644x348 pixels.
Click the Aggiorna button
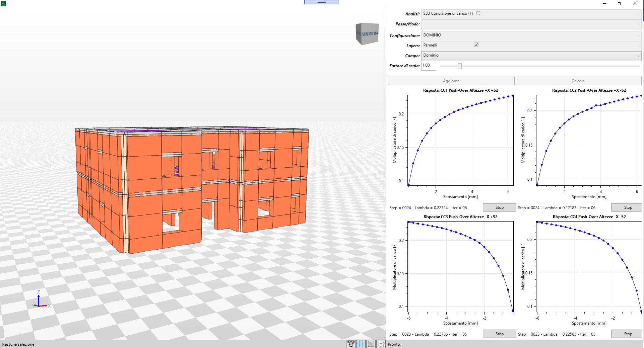[x=451, y=81]
